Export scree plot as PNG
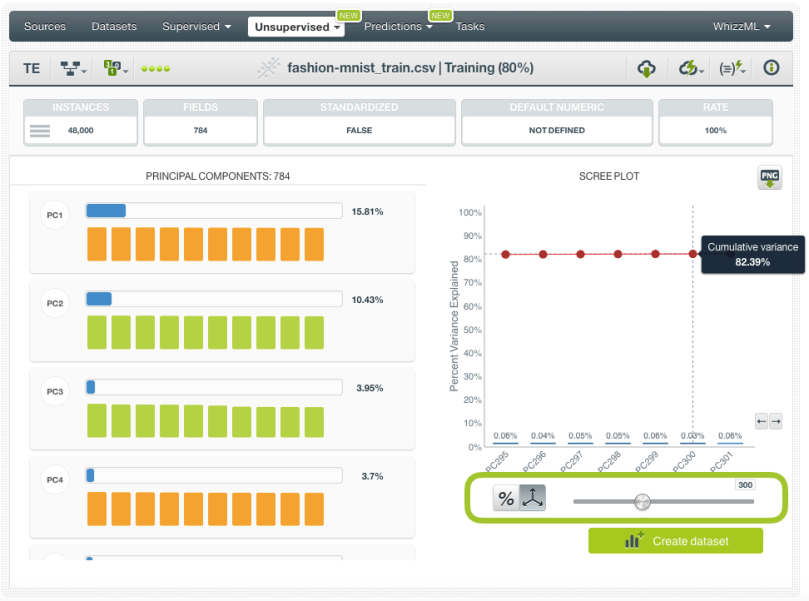Screen dimensions: 809x601 click(769, 179)
